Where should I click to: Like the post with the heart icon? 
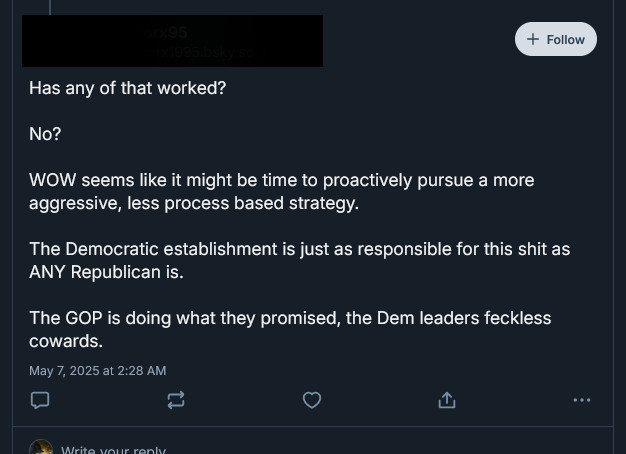pos(312,400)
